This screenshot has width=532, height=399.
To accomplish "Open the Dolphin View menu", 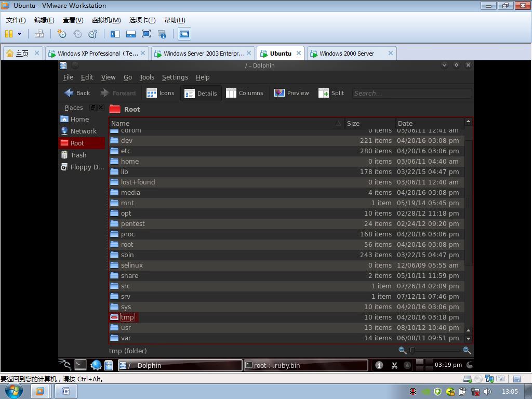I will [108, 77].
